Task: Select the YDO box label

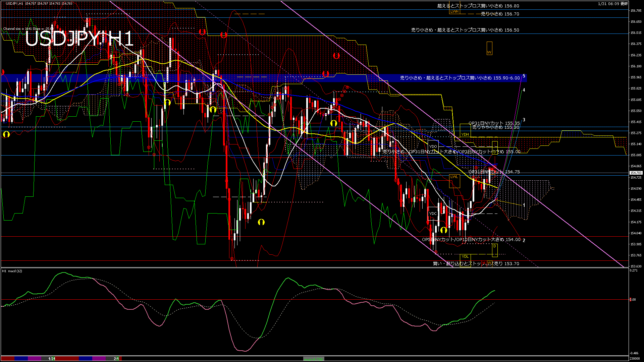Action: (x=433, y=146)
